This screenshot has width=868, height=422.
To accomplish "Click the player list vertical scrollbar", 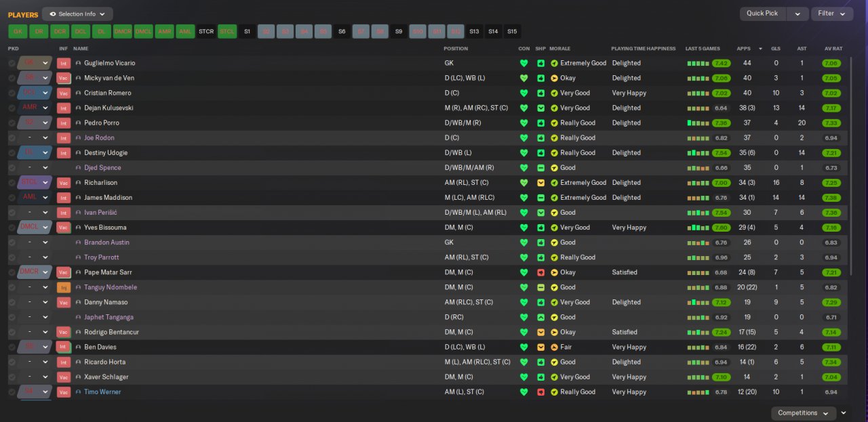I will coord(852,166).
